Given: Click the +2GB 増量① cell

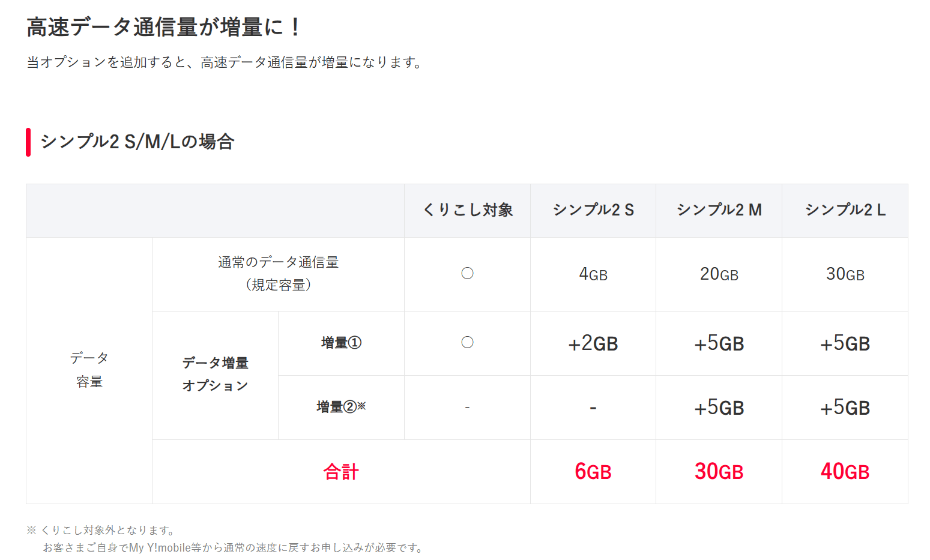Looking at the screenshot, I should point(593,343).
